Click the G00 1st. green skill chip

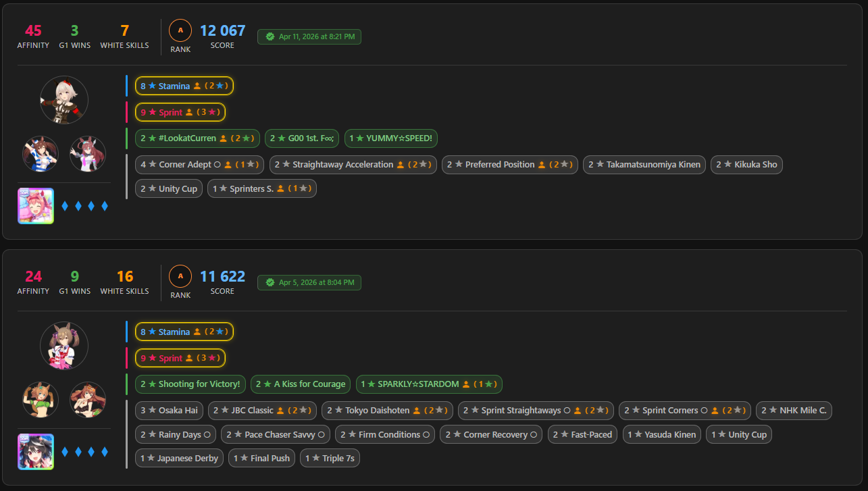click(302, 138)
